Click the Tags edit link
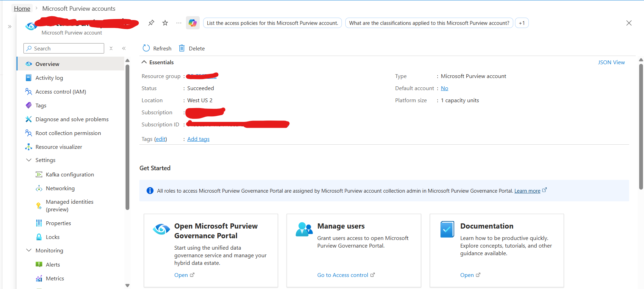Viewport: 644px width, 289px height. click(x=160, y=139)
